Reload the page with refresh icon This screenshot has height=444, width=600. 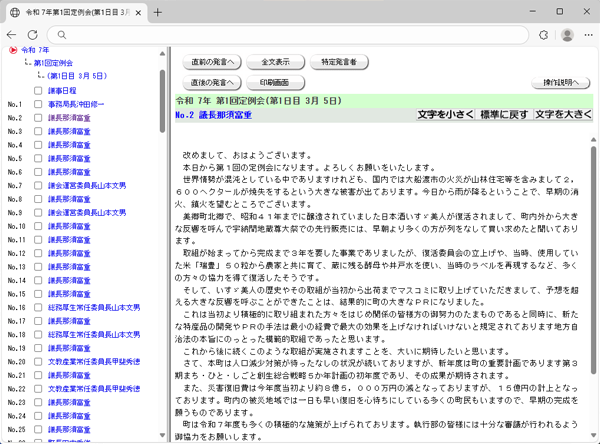tap(33, 35)
